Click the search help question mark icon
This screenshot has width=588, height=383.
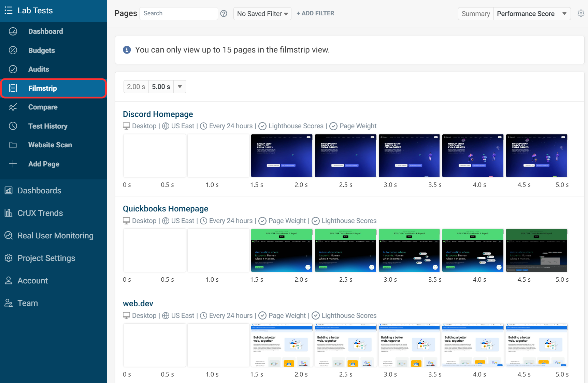(224, 14)
